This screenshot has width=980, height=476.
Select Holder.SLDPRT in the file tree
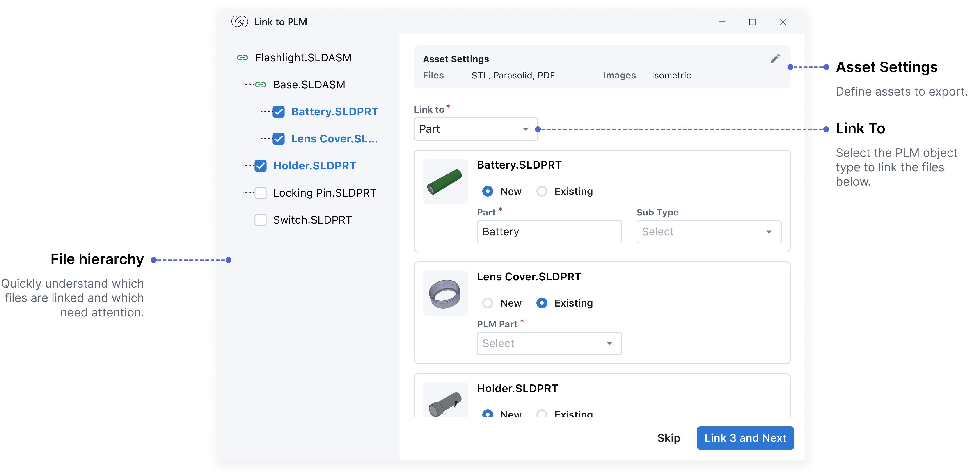(314, 166)
